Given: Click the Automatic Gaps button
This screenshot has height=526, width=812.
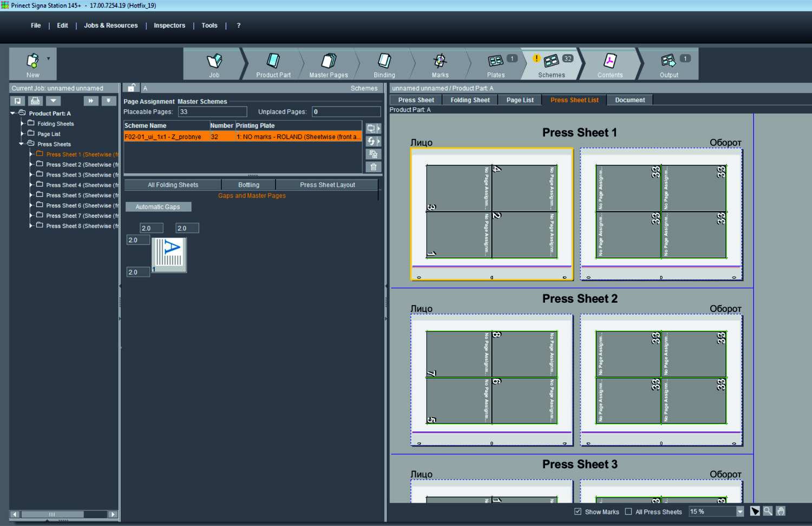Looking at the screenshot, I should tap(158, 207).
